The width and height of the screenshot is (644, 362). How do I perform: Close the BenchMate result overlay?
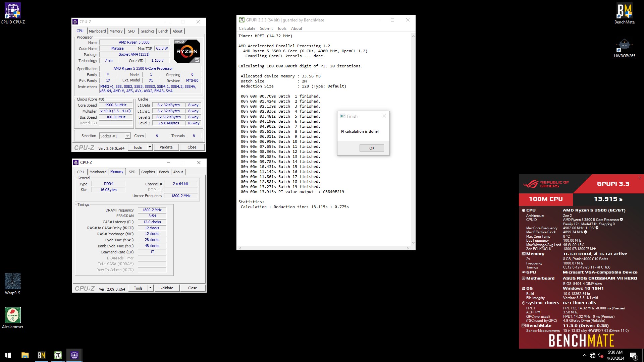tap(640, 178)
